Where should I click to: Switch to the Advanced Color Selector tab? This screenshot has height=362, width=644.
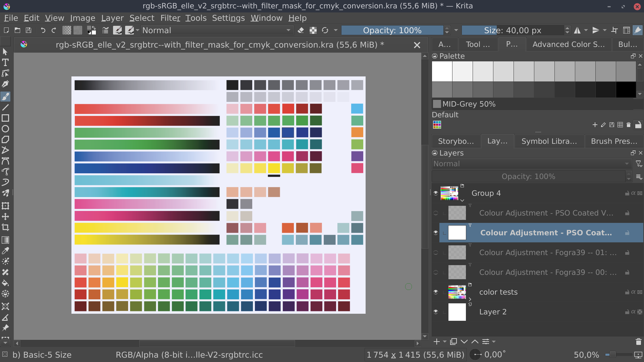point(569,44)
